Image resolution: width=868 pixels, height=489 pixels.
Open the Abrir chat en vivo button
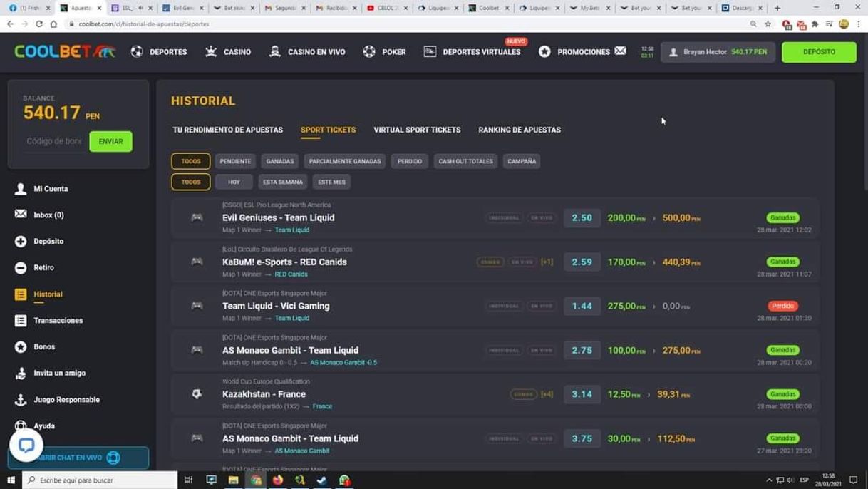point(78,458)
